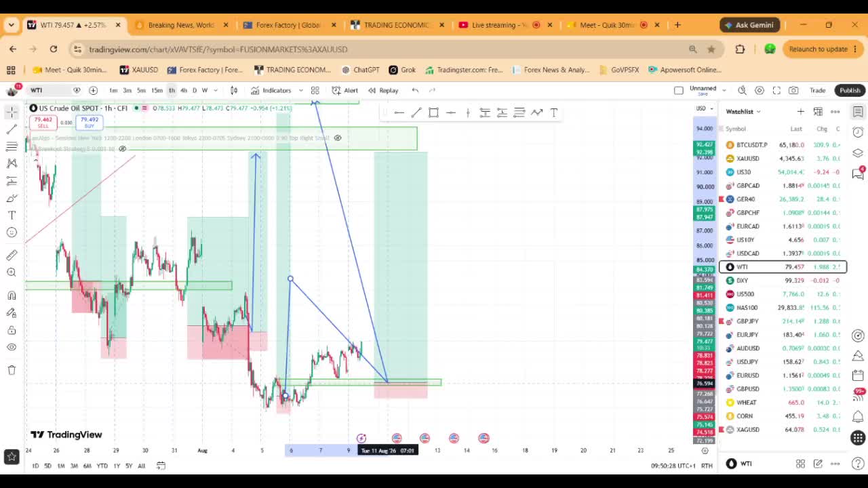Screen dimensions: 868x488
Task: Activate the zoom-in magnifier tool
Action: coord(12,272)
